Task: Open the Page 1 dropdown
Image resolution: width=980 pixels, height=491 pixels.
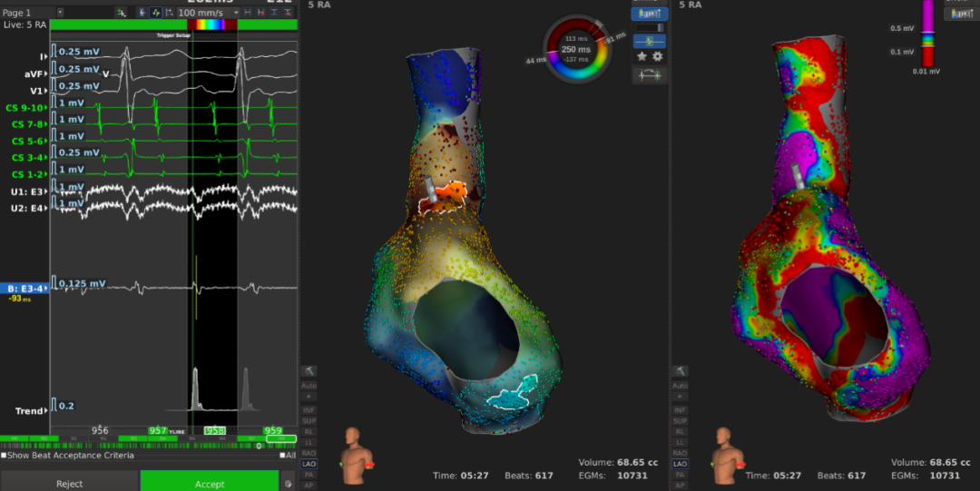Action: 60,13
